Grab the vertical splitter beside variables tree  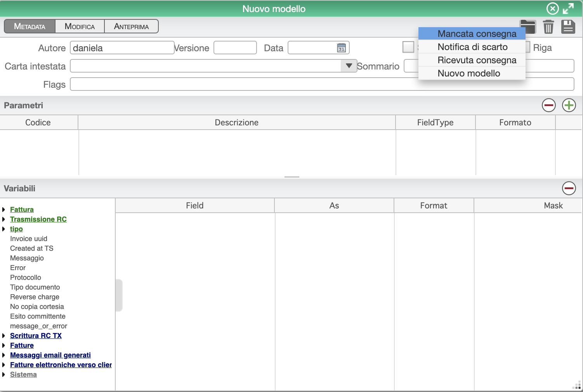(119, 295)
